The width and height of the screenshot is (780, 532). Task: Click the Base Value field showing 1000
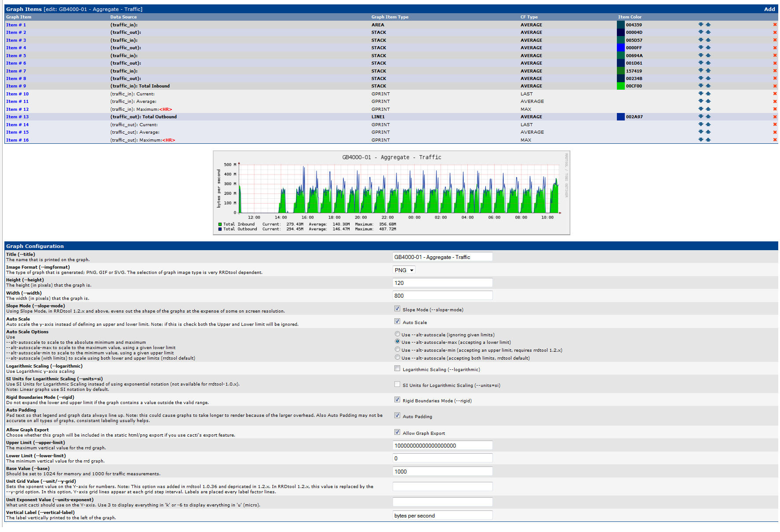442,471
